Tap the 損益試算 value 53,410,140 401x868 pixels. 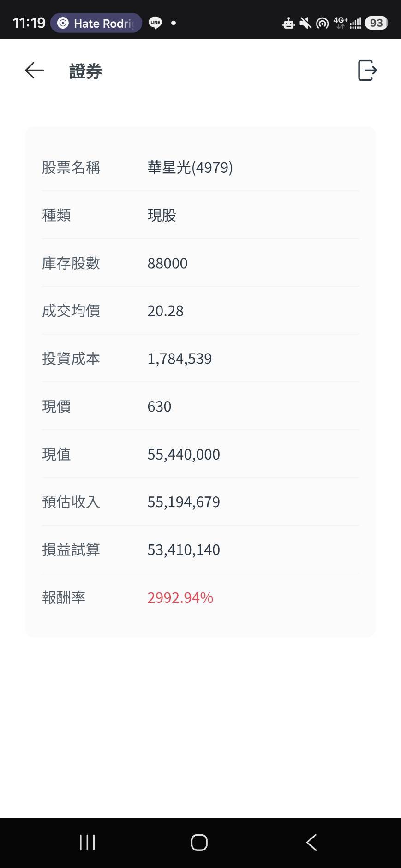184,550
